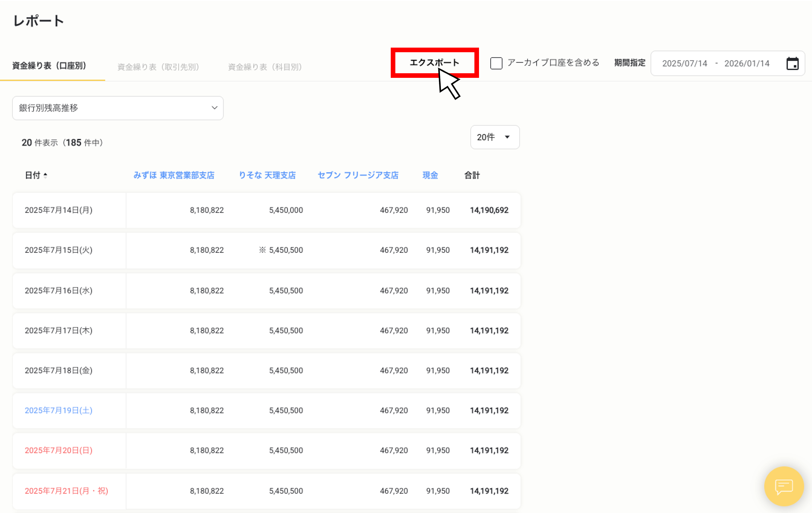
Task: Click the triangle arrow on 20件 selector
Action: [507, 137]
